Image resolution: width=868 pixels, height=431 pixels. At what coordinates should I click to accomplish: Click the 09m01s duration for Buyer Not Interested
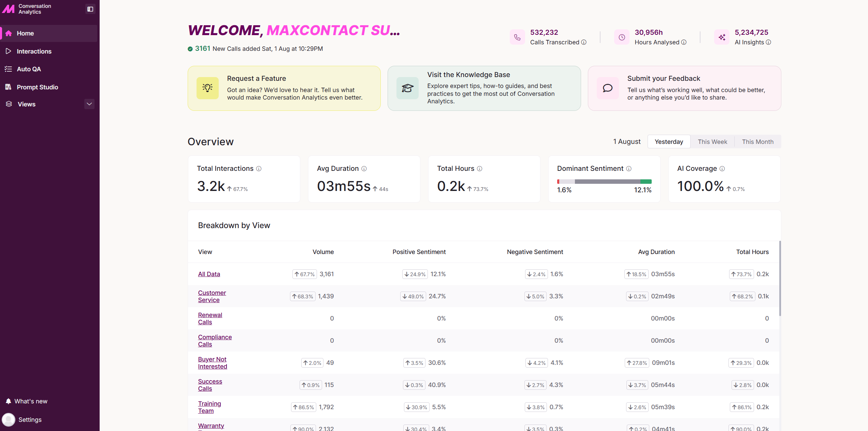click(663, 363)
